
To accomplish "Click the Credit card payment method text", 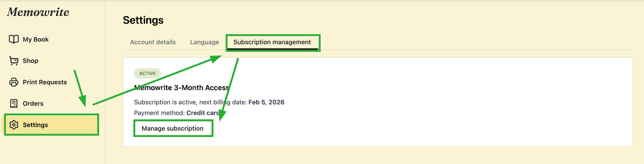I will point(203,113).
